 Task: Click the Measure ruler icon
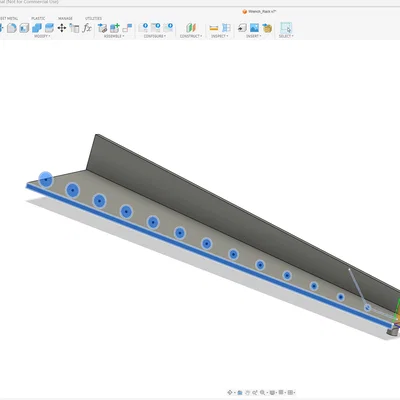coord(214,28)
